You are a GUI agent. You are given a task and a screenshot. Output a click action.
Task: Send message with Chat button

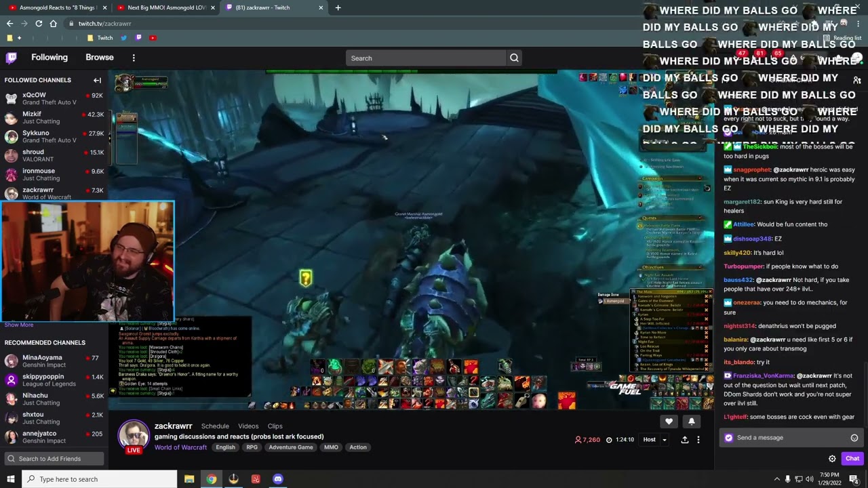pyautogui.click(x=852, y=459)
